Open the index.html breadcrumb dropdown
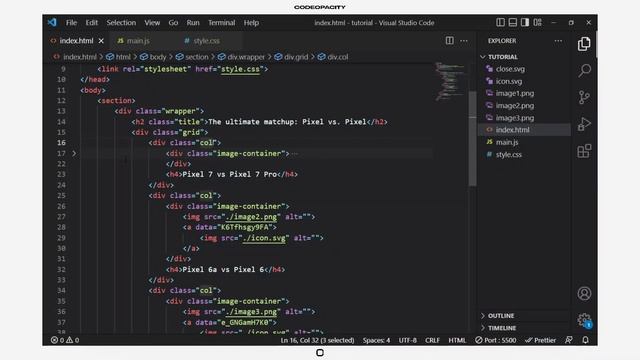This screenshot has width=640, height=360. pos(75,57)
